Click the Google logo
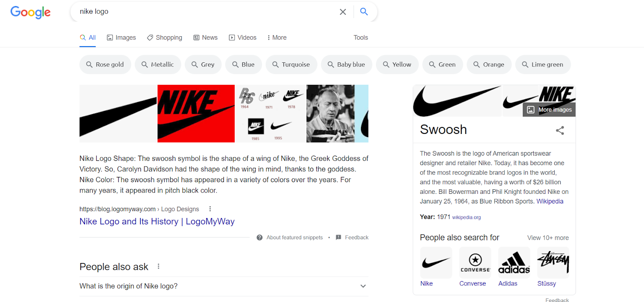The height and width of the screenshot is (302, 644). click(31, 12)
